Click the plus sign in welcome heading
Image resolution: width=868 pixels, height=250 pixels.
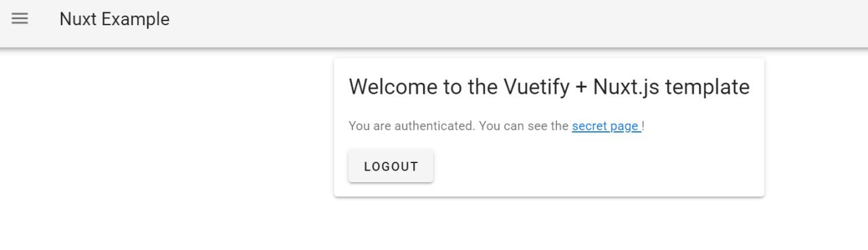[582, 88]
